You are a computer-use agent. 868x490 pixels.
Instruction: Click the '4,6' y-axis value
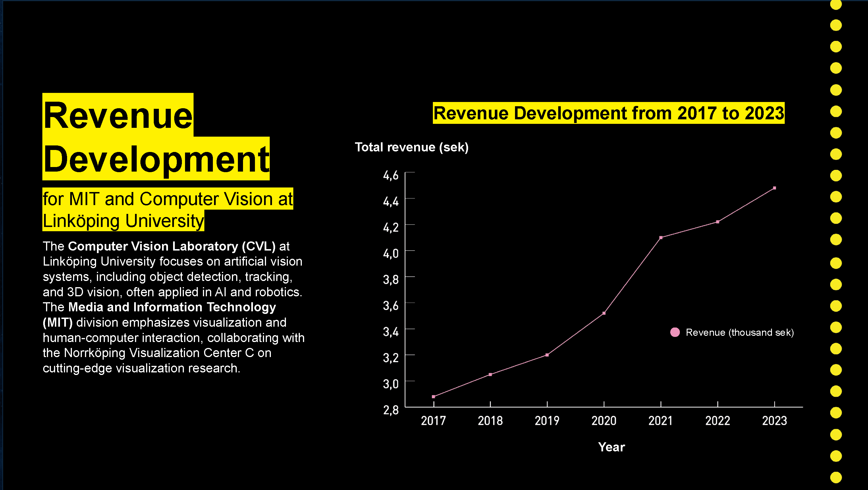[391, 176]
